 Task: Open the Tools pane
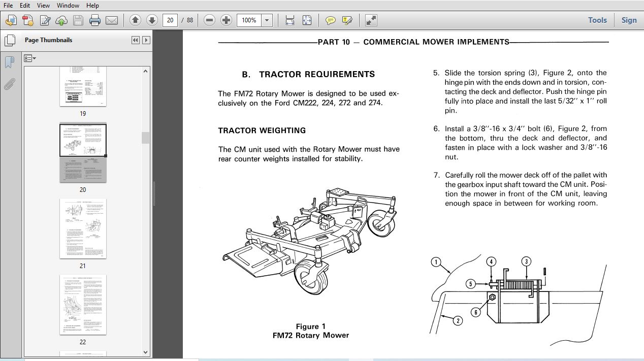pyautogui.click(x=597, y=20)
